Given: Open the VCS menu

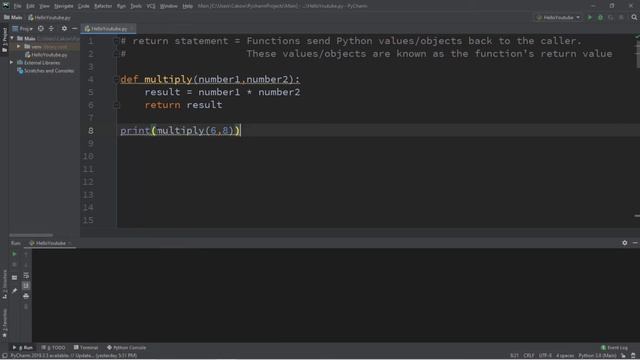Looking at the screenshot, I should tap(151, 6).
